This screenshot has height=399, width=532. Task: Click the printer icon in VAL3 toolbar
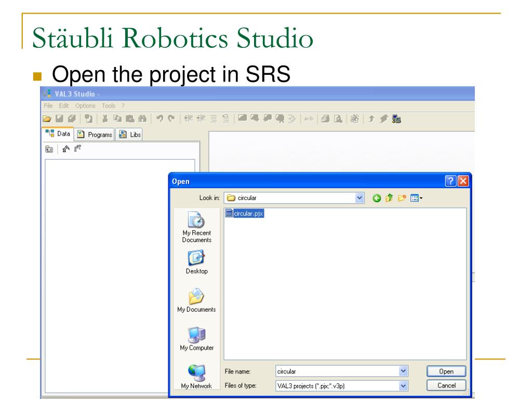click(x=325, y=119)
